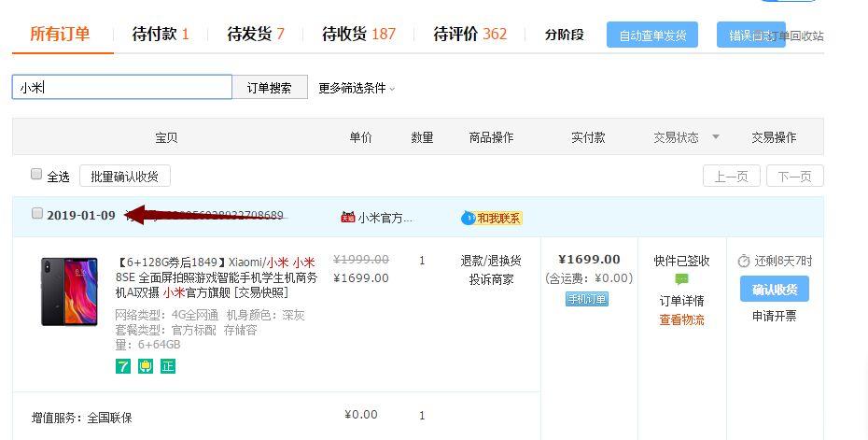Open 订单详情 link
Image resolution: width=868 pixels, height=440 pixels.
click(x=681, y=301)
